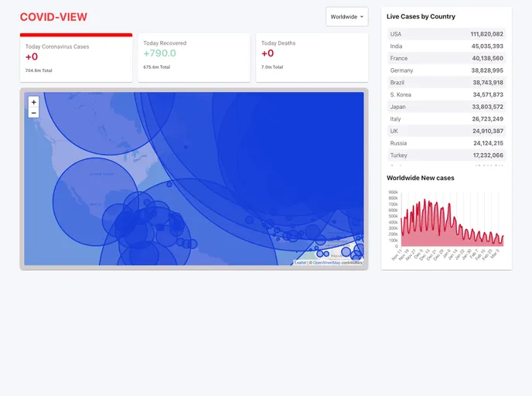The height and width of the screenshot is (396, 532).
Task: Zoom out the map with minus button
Action: [x=33, y=113]
